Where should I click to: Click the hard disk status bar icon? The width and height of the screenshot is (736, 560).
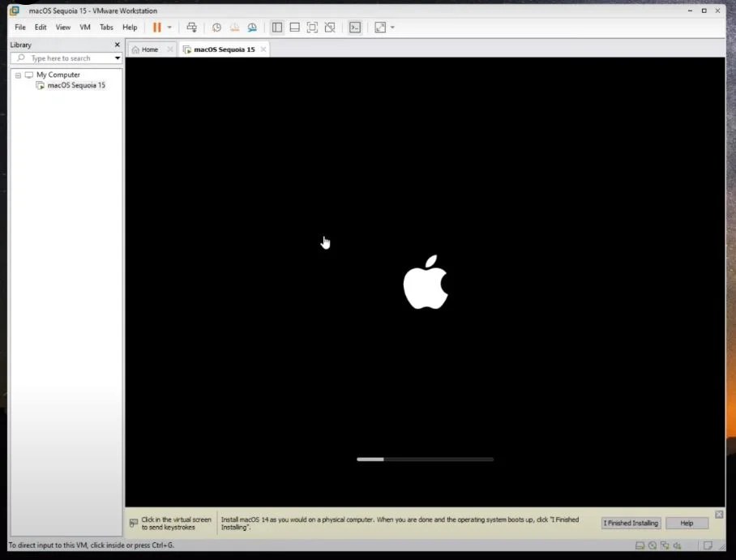640,545
